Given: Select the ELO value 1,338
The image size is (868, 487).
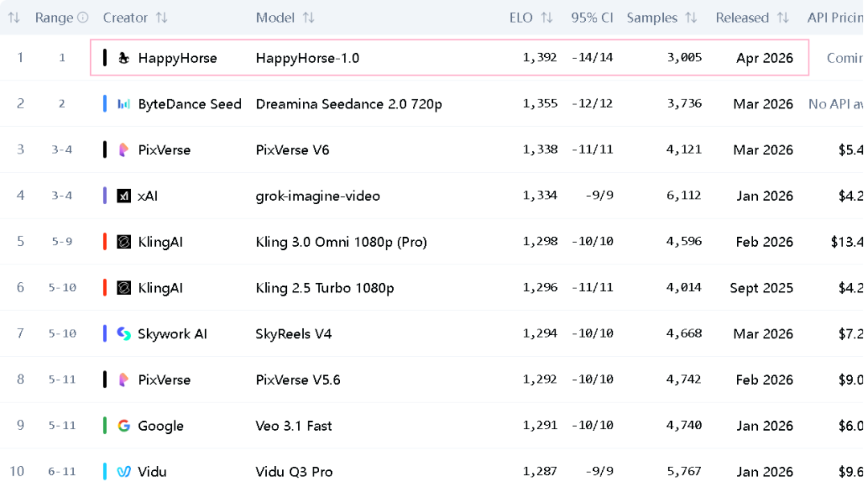Looking at the screenshot, I should [540, 149].
